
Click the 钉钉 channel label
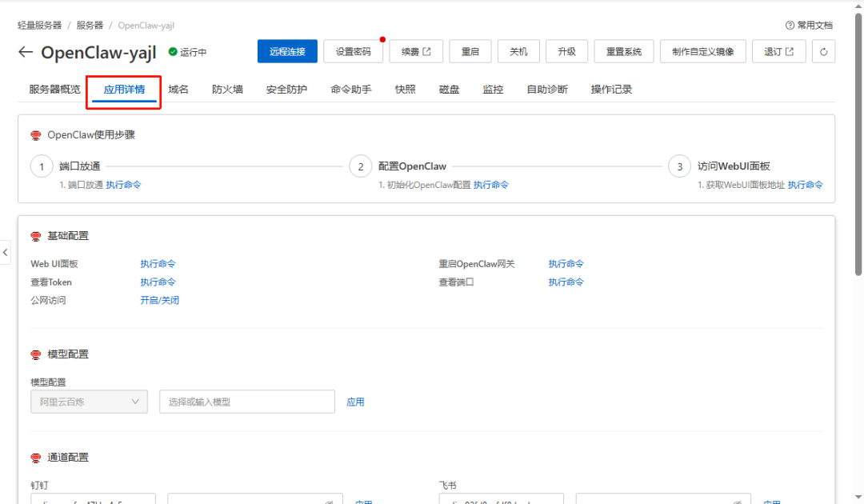click(40, 486)
